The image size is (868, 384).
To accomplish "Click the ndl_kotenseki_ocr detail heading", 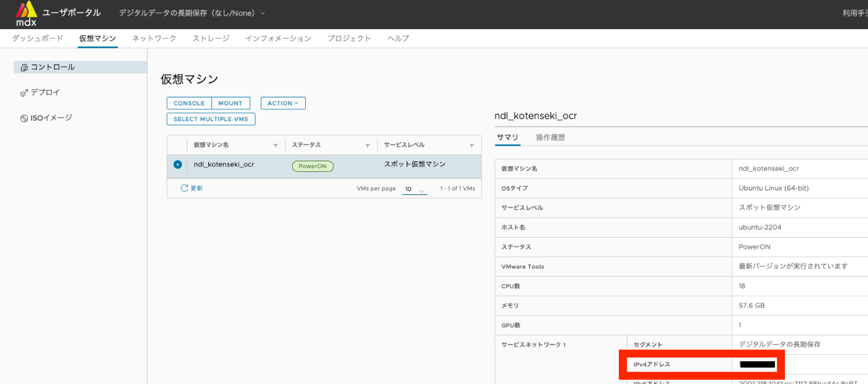I will click(x=536, y=116).
